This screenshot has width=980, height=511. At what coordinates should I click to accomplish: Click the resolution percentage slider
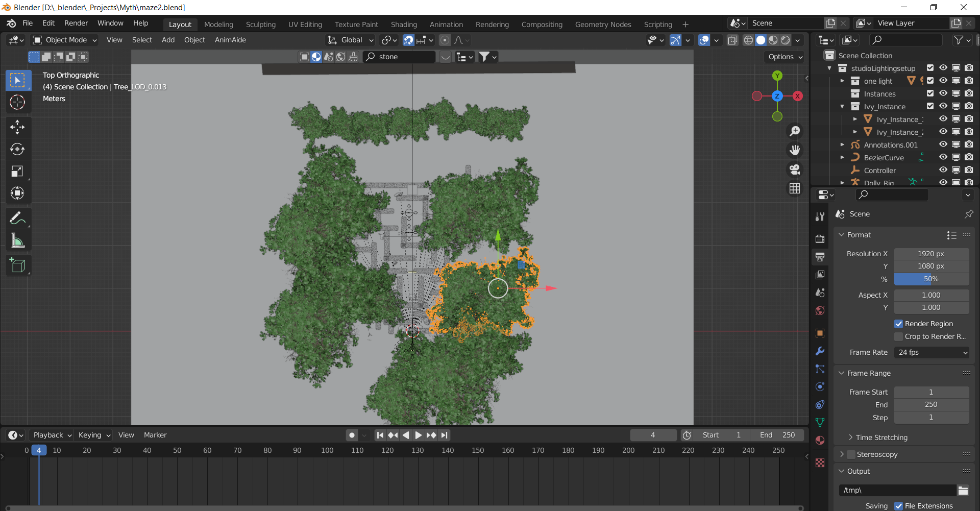(931, 279)
